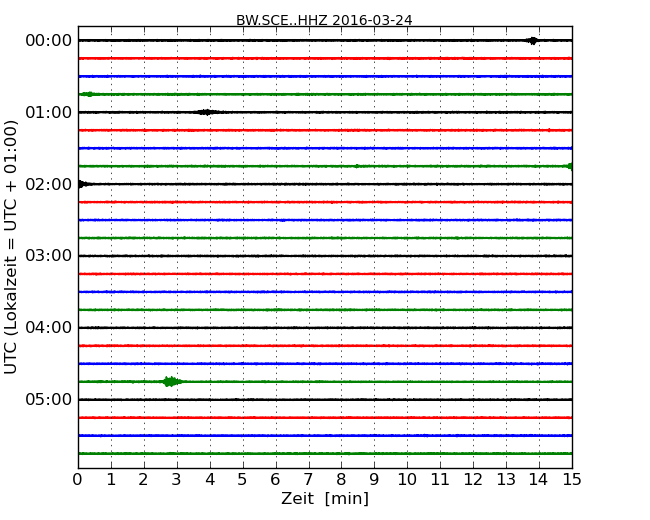This screenshot has height=520, width=650.
Task: Select the 04:00 y-axis tick label
Action: coord(48,328)
